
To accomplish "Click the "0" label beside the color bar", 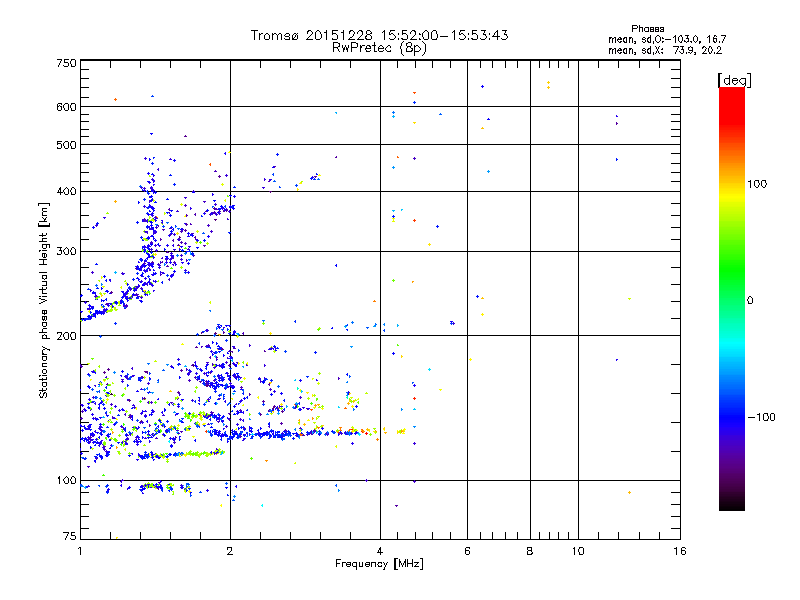I will click(750, 301).
